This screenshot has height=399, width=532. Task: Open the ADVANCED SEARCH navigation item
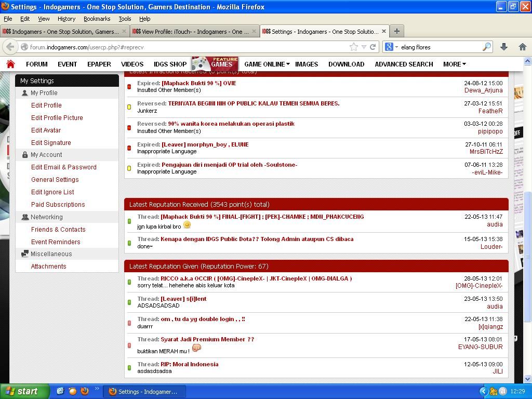404,64
